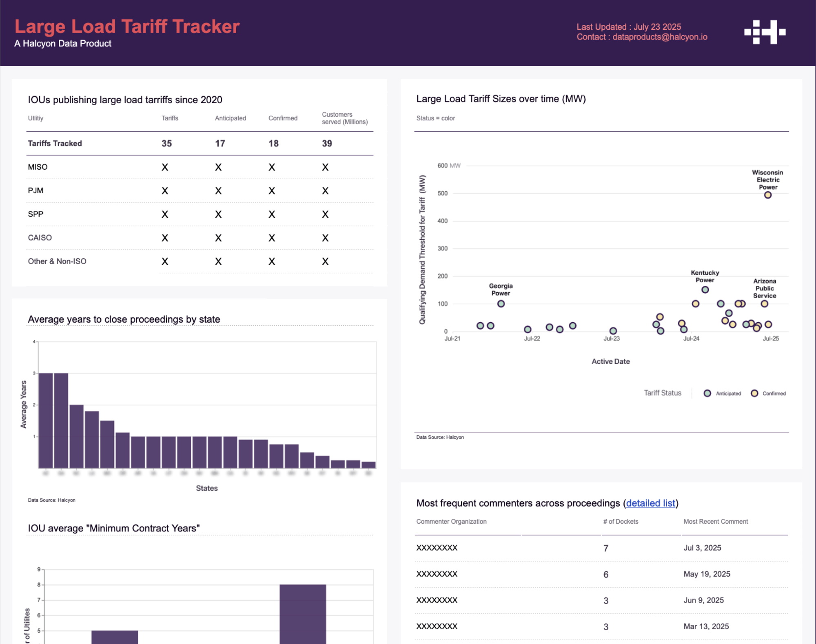816x644 pixels.
Task: Click the Tariffs column header
Action: tap(170, 118)
